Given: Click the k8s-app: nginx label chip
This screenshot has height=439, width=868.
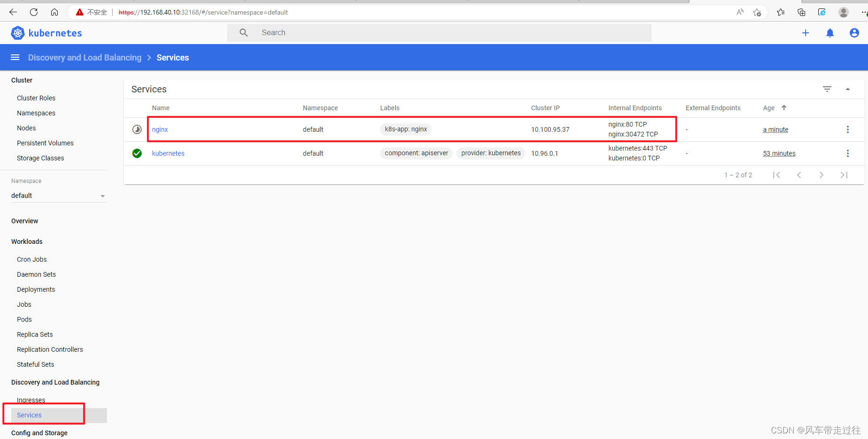Looking at the screenshot, I should tap(405, 129).
